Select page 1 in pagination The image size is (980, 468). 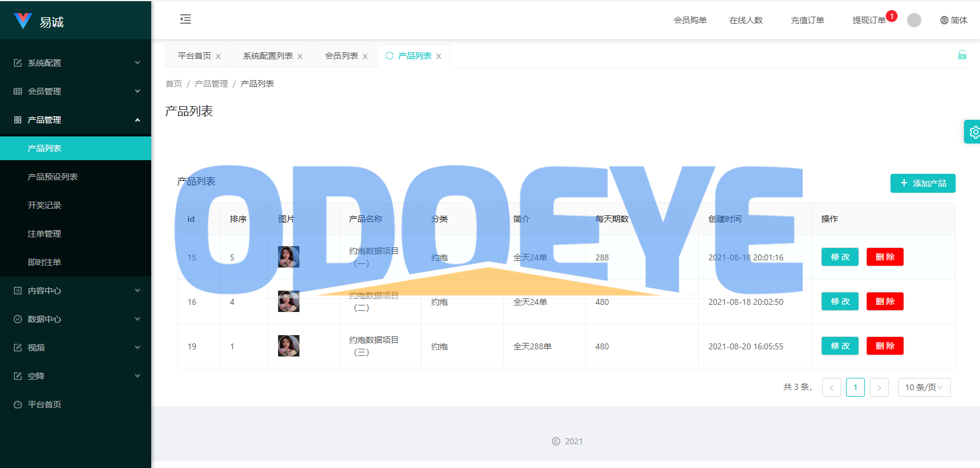click(x=855, y=387)
